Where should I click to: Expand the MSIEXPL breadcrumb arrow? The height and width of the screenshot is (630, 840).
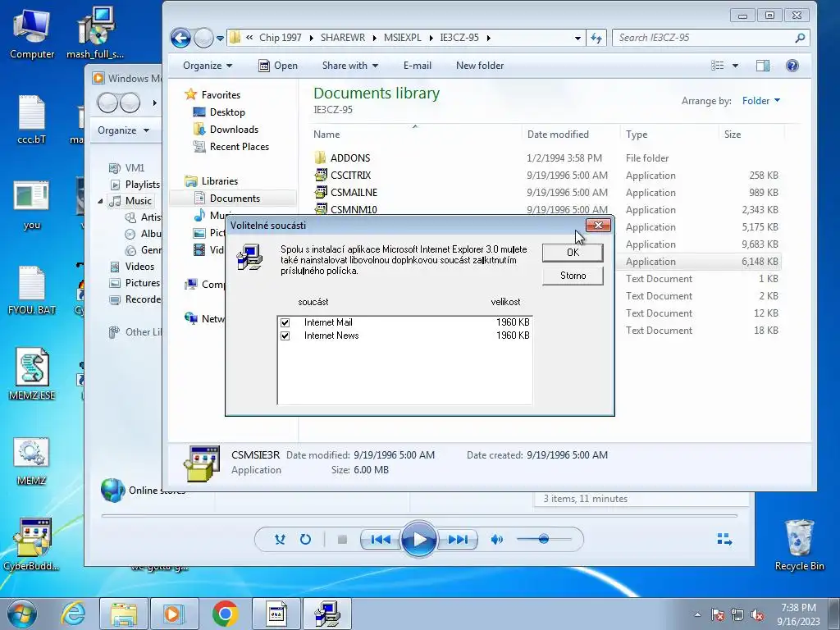[431, 38]
